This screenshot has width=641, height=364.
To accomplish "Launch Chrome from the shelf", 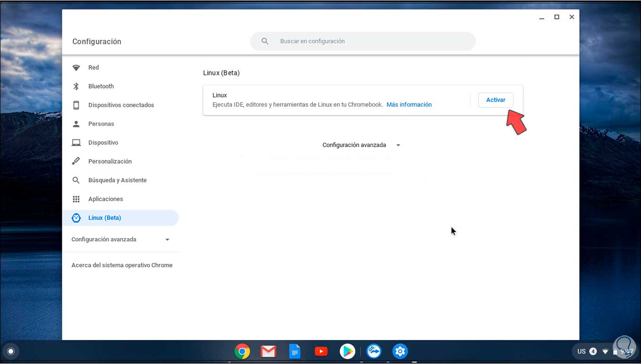I will (x=242, y=351).
